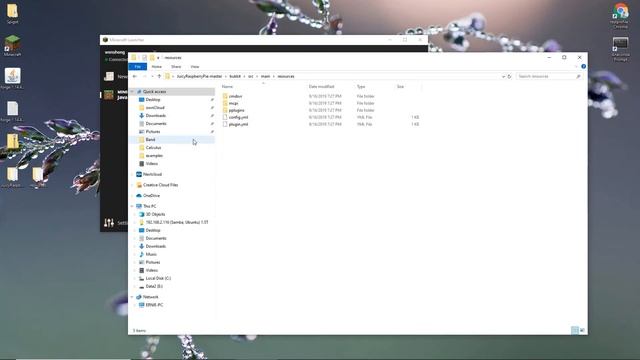The width and height of the screenshot is (640, 360).
Task: Select JuicyRaspberryPie-master in the address path
Action: click(x=199, y=76)
